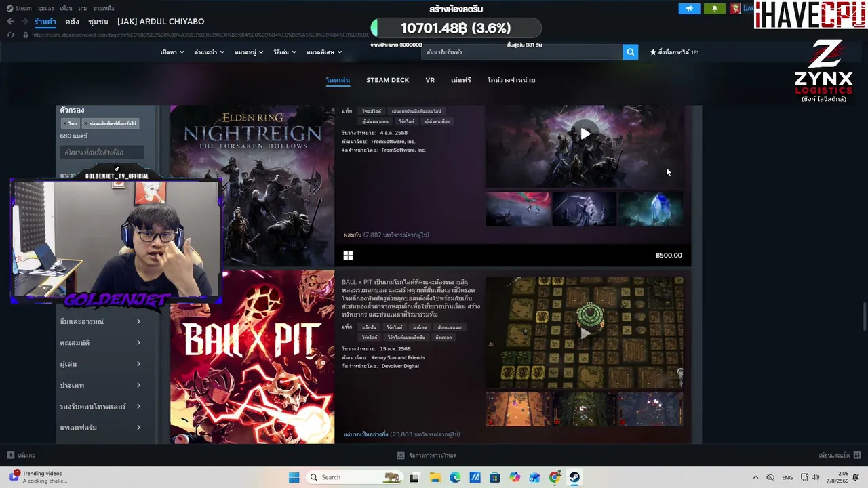
Task: Click the FromSoftware, Inc. developer link
Action: [393, 142]
